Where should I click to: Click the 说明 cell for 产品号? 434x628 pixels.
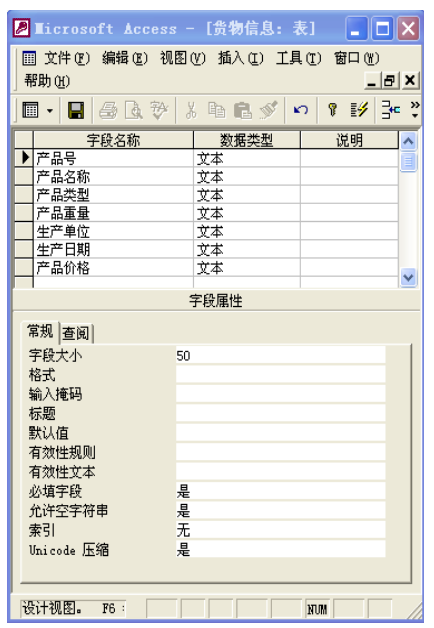point(349,158)
